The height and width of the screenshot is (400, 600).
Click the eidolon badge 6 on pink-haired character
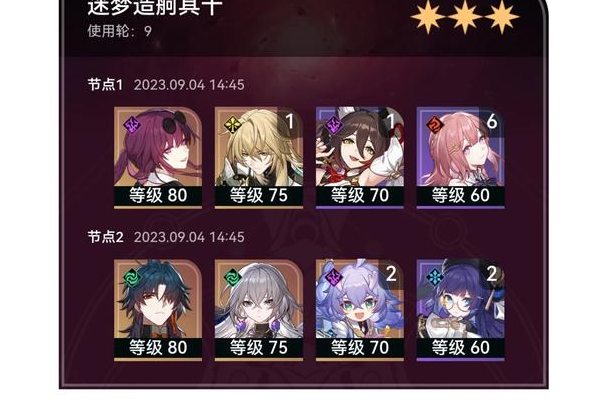(492, 121)
